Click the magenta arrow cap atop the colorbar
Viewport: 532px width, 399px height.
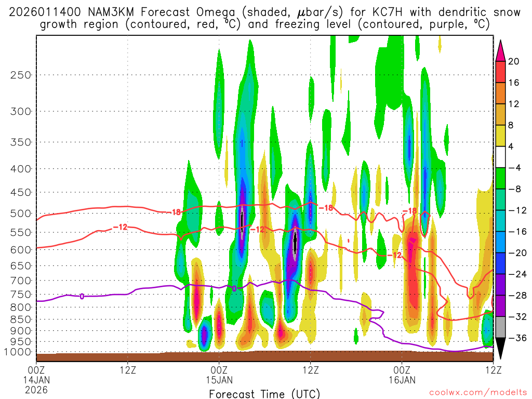coord(500,51)
